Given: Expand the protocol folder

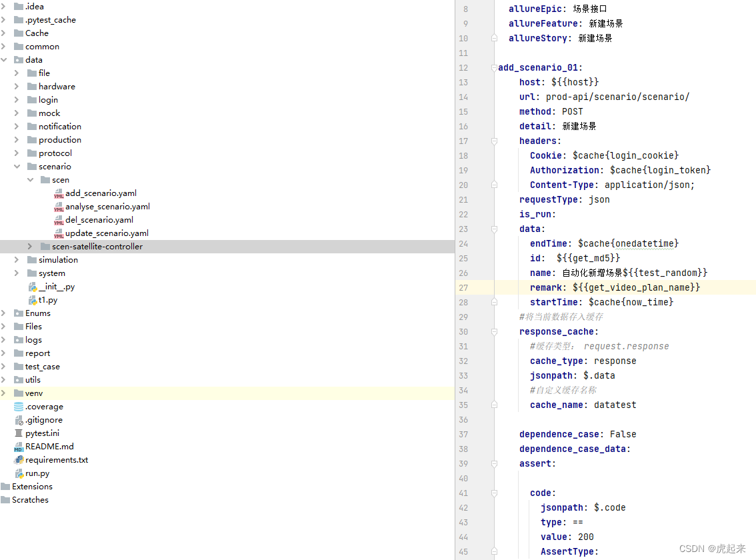Looking at the screenshot, I should 17,153.
